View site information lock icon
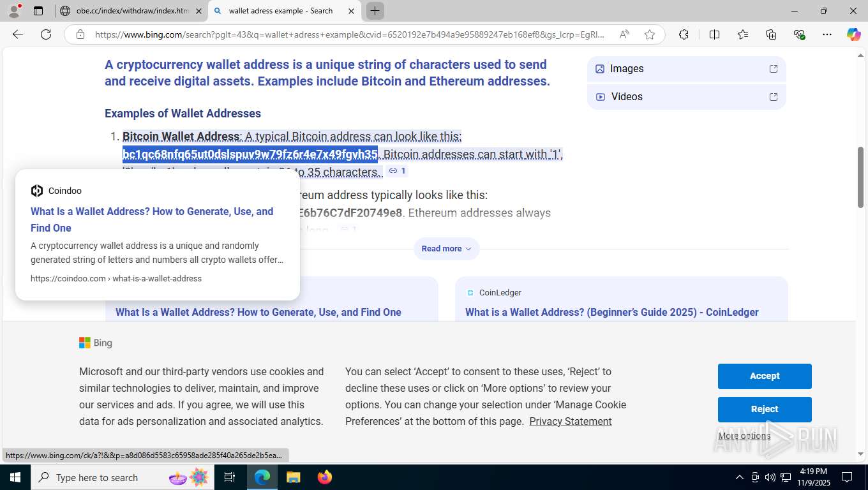868x490 pixels. 80,34
